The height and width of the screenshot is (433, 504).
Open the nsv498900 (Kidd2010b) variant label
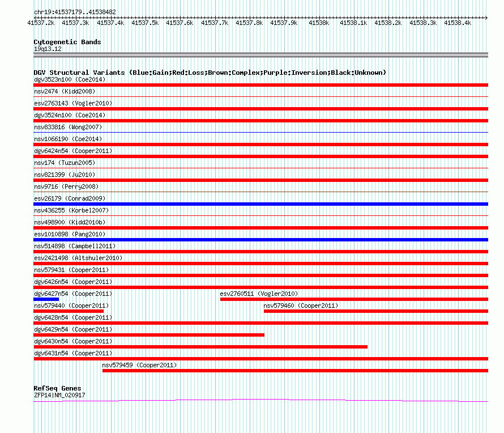(x=70, y=222)
